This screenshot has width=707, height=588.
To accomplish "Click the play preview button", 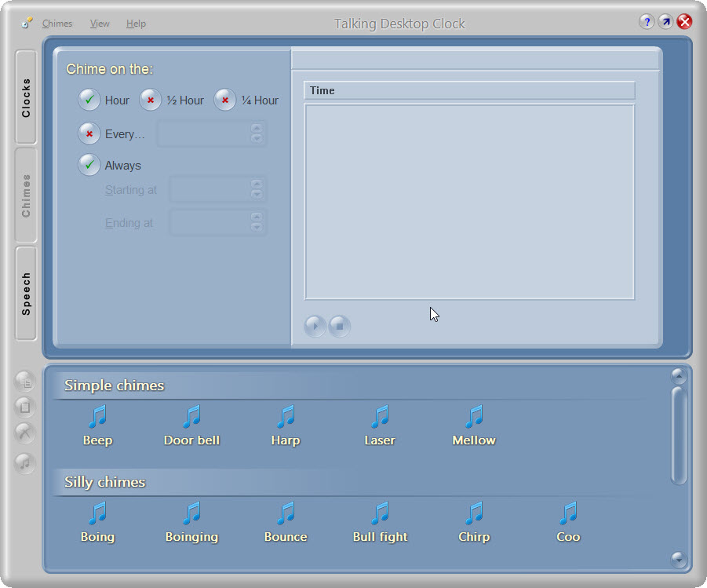I will point(315,326).
